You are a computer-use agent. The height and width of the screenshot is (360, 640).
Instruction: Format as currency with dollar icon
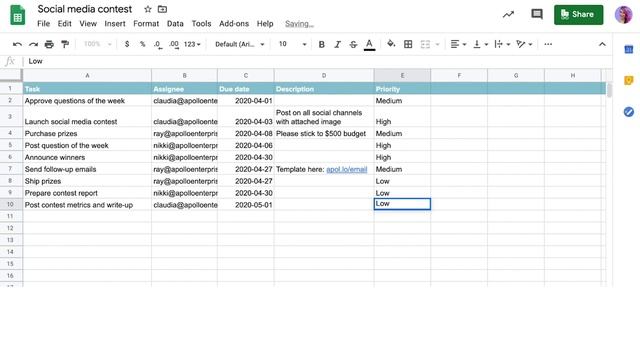[x=127, y=44]
